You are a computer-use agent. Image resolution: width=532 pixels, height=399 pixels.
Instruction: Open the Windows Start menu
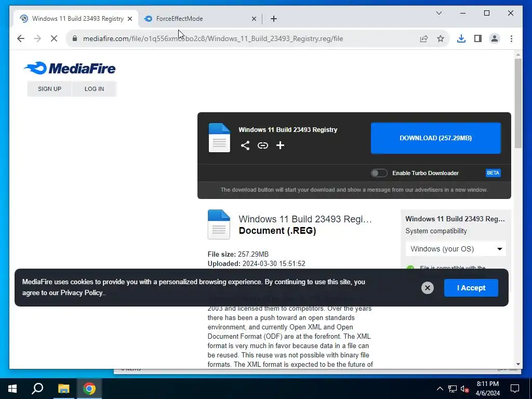point(12,389)
